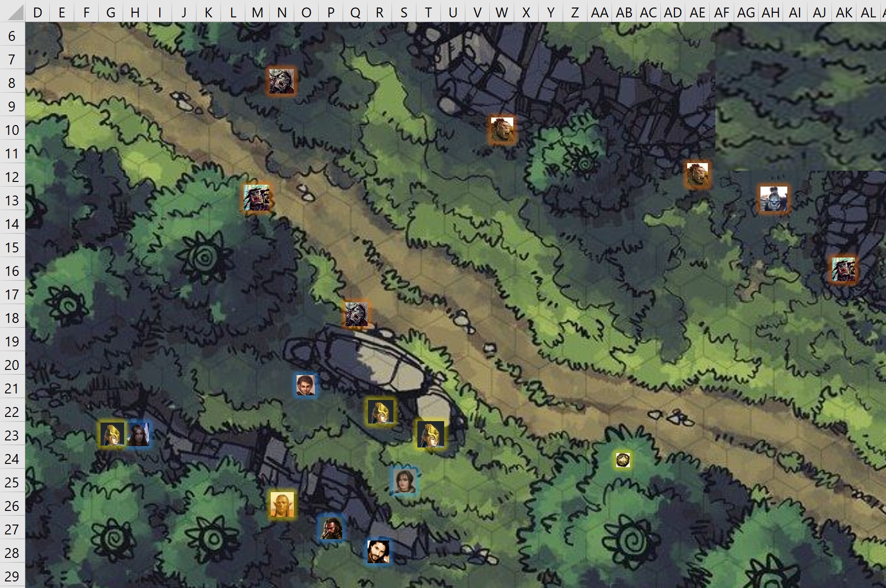Select column S header
Screen dimensions: 886x588
404,13
